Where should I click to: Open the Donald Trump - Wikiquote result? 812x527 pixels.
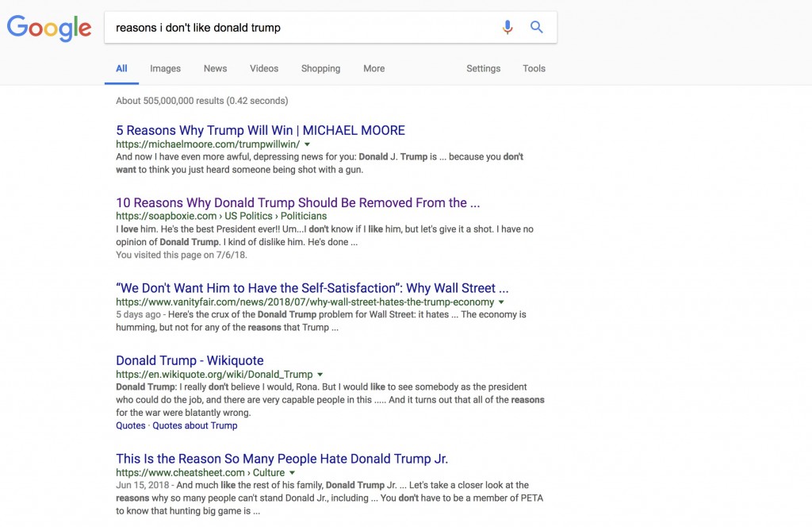tap(190, 360)
